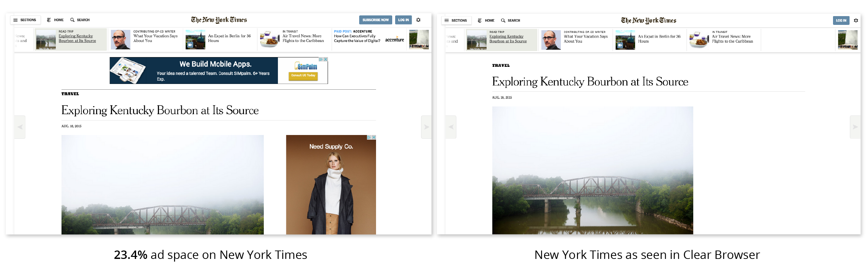Go to previous article arrow, left page
Screen dimensions: 868x271
point(20,127)
